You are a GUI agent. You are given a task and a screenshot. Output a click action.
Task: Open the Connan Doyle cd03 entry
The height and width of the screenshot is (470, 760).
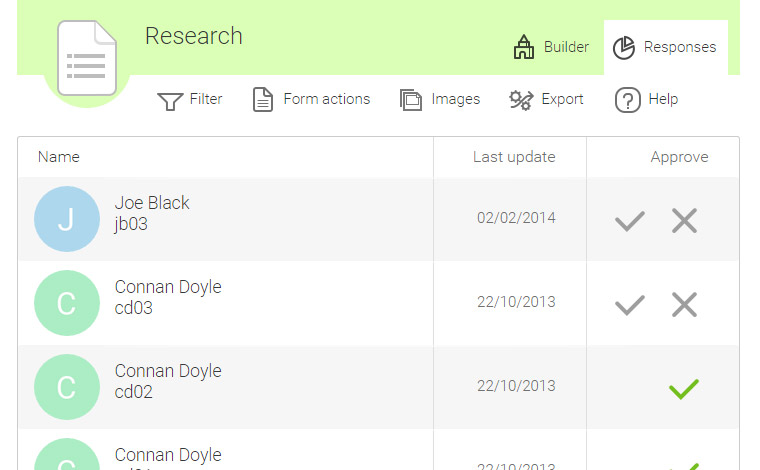(378, 303)
